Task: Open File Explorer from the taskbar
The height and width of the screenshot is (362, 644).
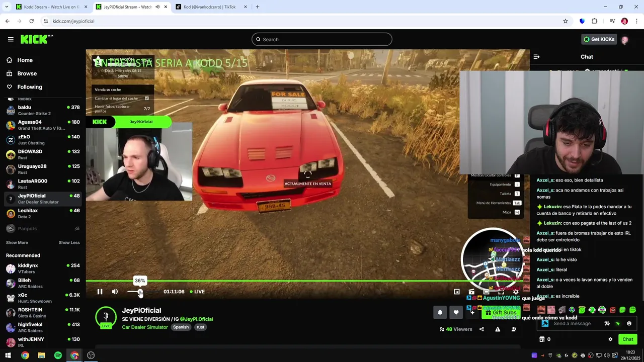Action: (x=41, y=355)
